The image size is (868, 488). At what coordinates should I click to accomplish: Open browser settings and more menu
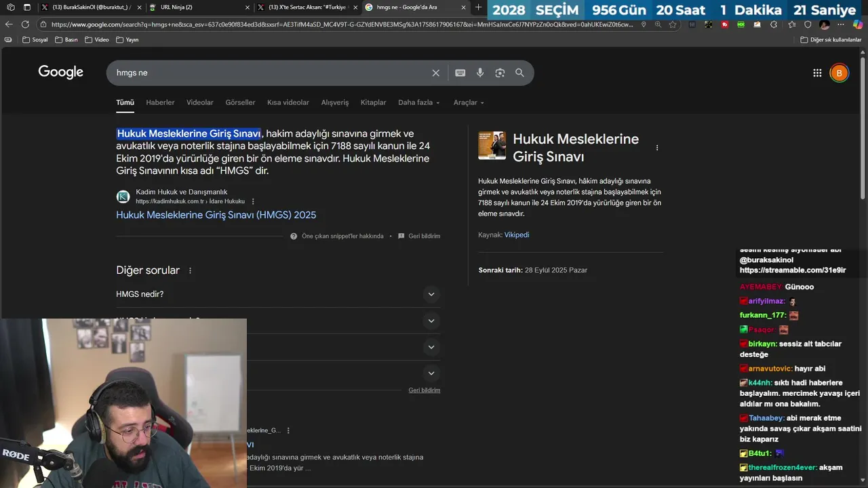click(x=842, y=24)
